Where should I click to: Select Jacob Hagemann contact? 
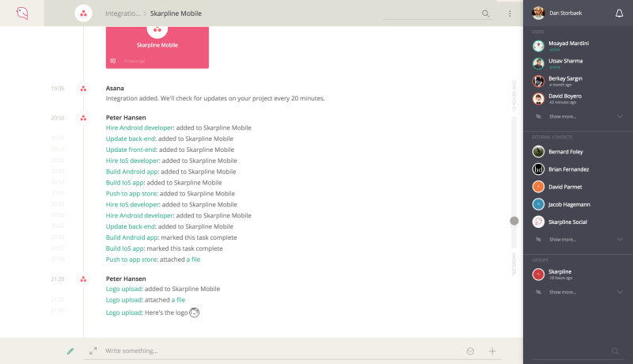569,205
